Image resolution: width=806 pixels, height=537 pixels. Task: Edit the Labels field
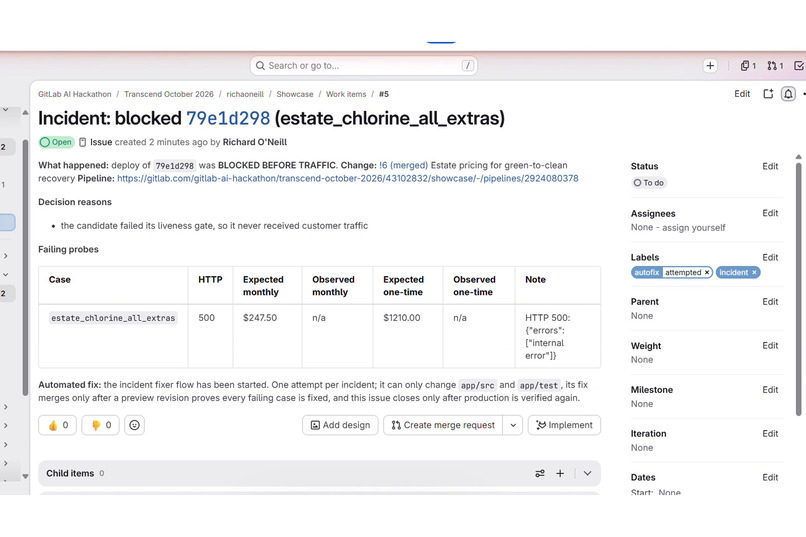[x=770, y=257]
